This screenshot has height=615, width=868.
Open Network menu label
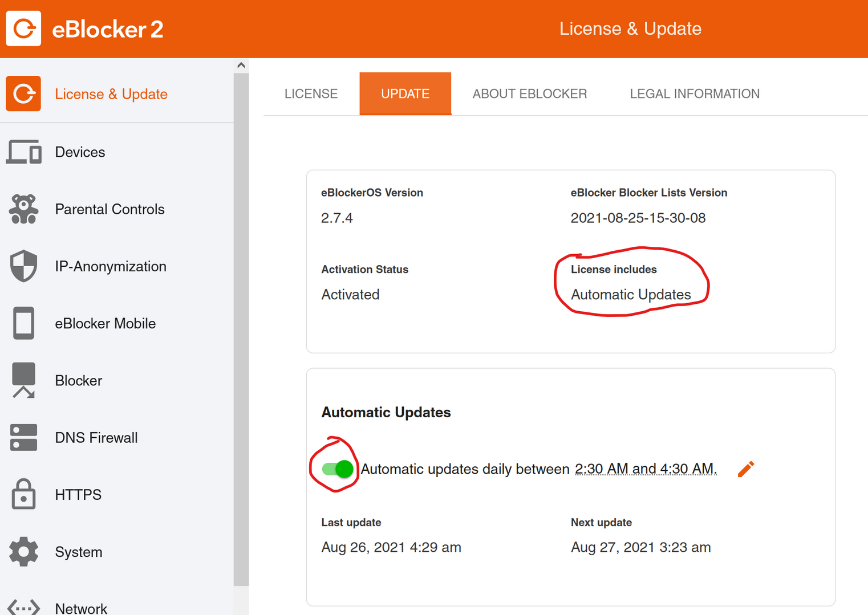point(81,608)
